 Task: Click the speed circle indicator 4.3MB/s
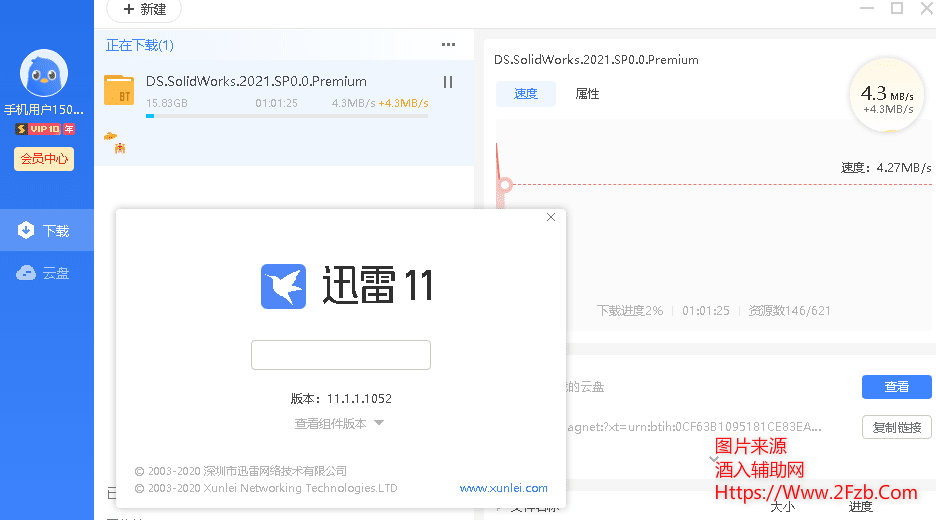pyautogui.click(x=887, y=97)
